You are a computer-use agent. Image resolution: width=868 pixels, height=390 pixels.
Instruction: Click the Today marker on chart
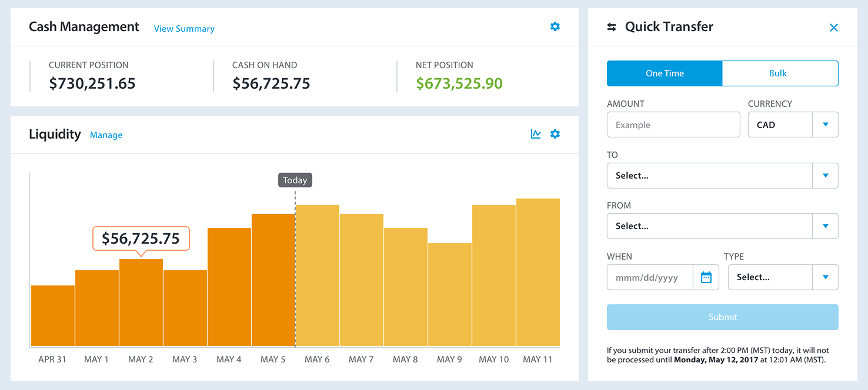(295, 180)
